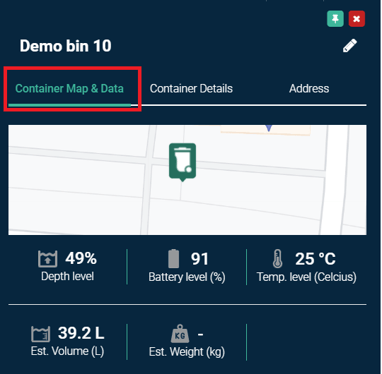
Task: Click the KG weight icon
Action: [180, 334]
